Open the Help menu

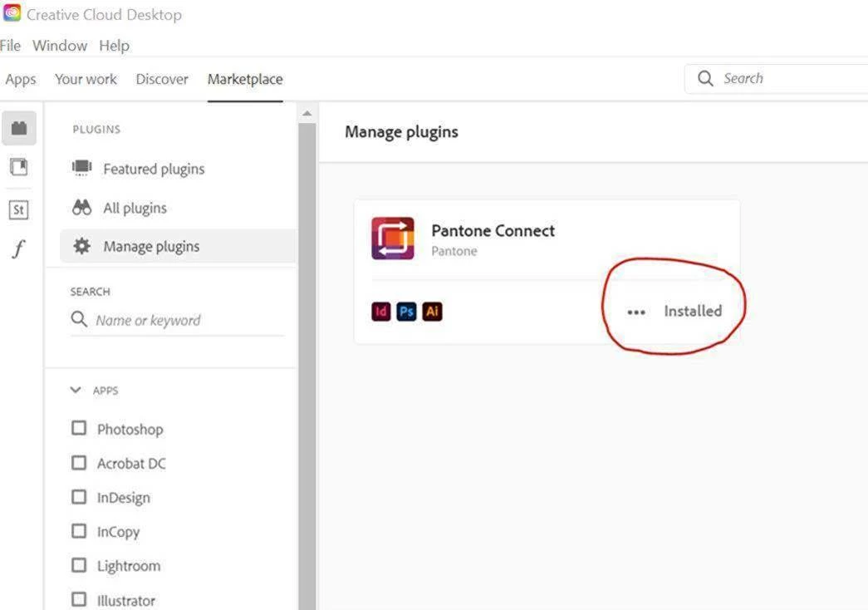(114, 46)
